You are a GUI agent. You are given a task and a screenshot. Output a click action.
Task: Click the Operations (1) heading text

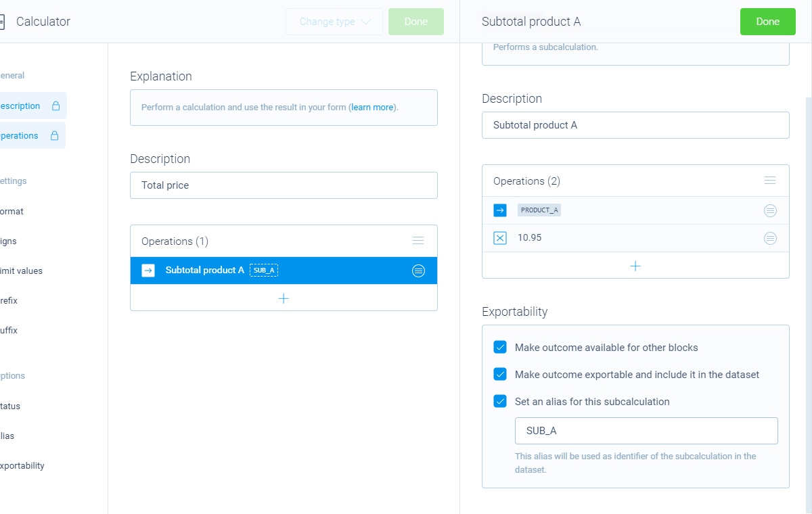pos(175,241)
